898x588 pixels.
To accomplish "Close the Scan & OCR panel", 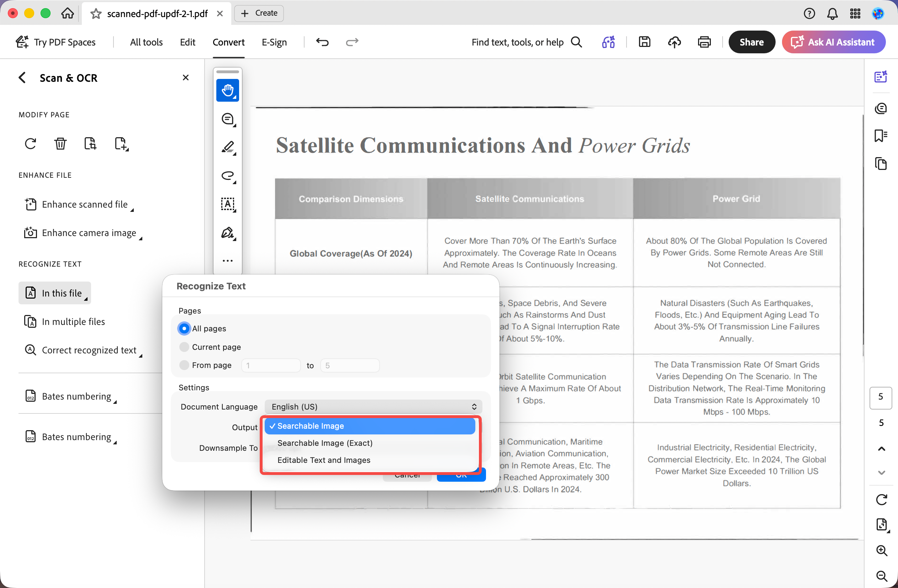I will (186, 77).
